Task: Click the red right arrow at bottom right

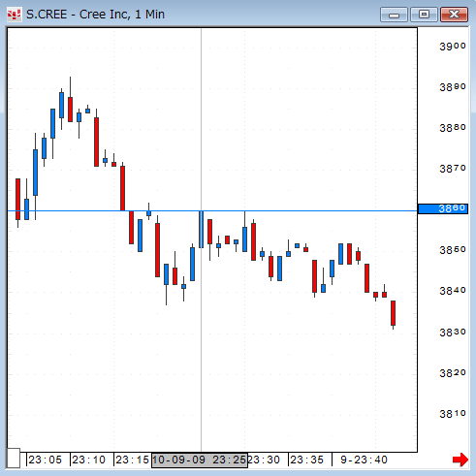Action: [460, 460]
